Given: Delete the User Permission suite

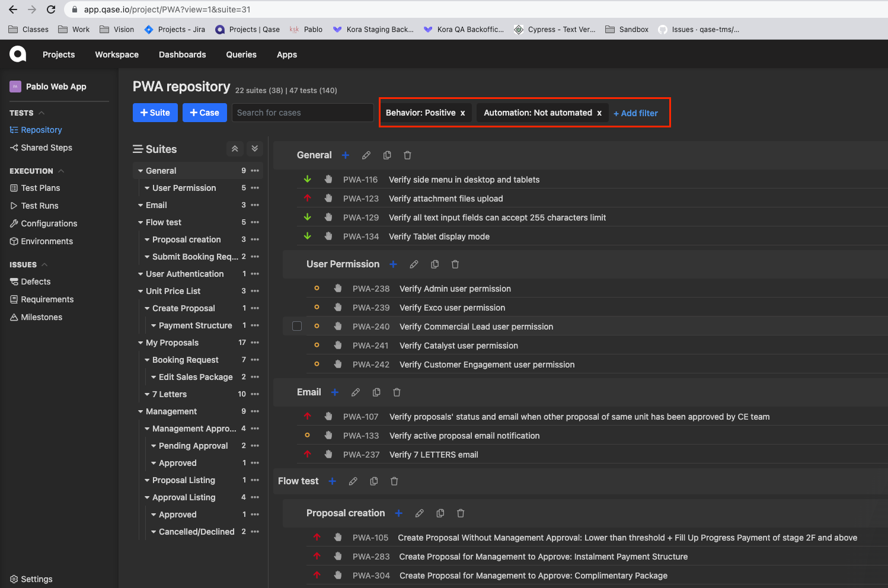Looking at the screenshot, I should (x=455, y=264).
